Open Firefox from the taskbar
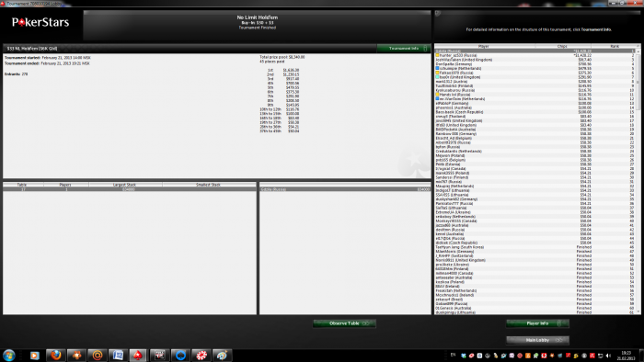Screen dimensions: 644x362 click(x=56, y=355)
